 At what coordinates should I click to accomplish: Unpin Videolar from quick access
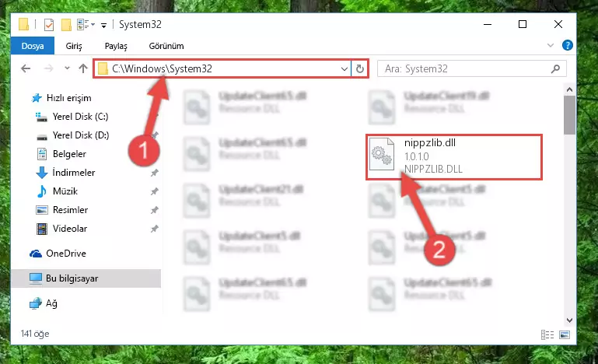[x=155, y=229]
